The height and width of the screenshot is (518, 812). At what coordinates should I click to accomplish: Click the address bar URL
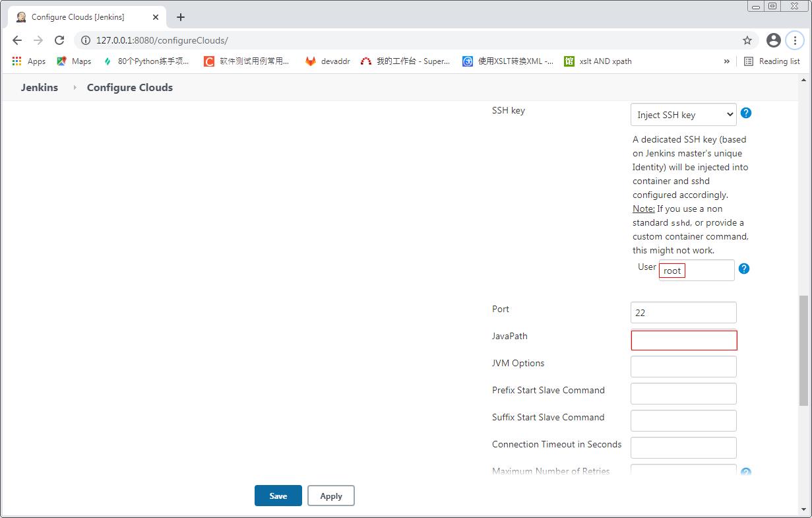[x=162, y=40]
